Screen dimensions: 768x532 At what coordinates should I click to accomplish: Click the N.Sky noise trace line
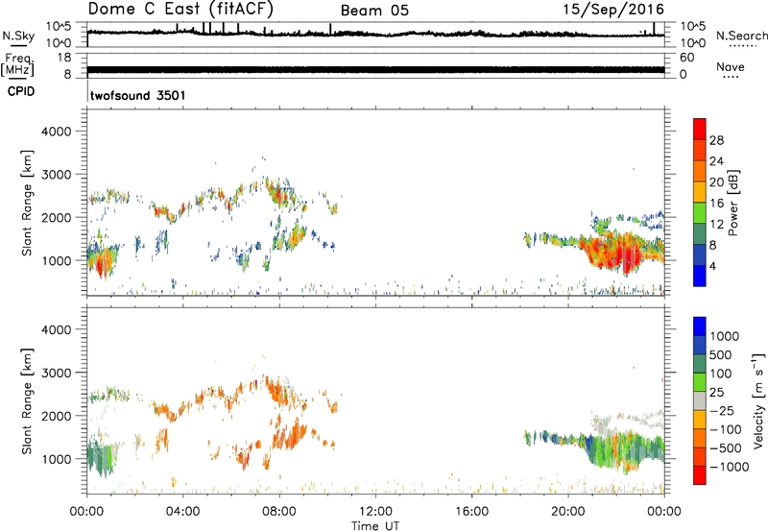pos(375,34)
